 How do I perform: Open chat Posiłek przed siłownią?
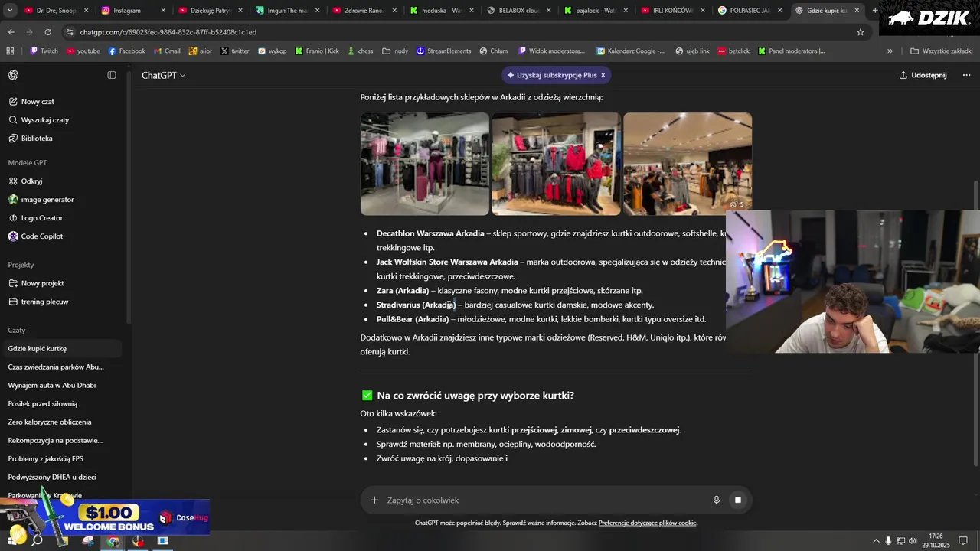point(43,404)
